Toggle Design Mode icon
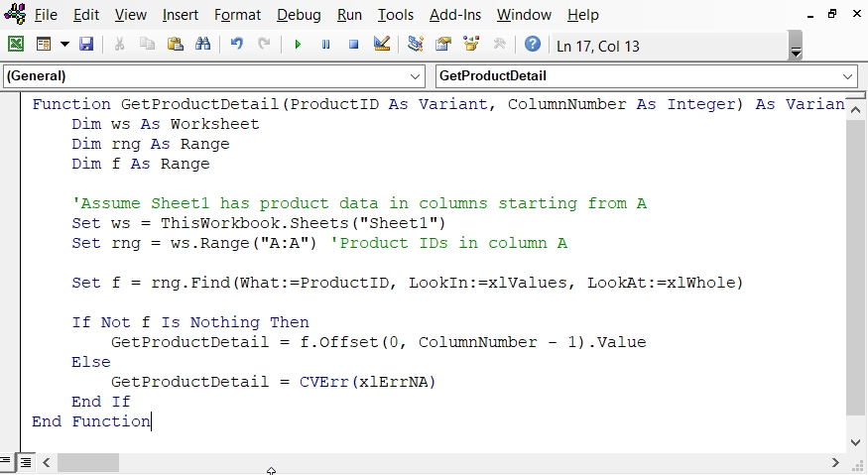The width and height of the screenshot is (868, 475). [x=382, y=45]
